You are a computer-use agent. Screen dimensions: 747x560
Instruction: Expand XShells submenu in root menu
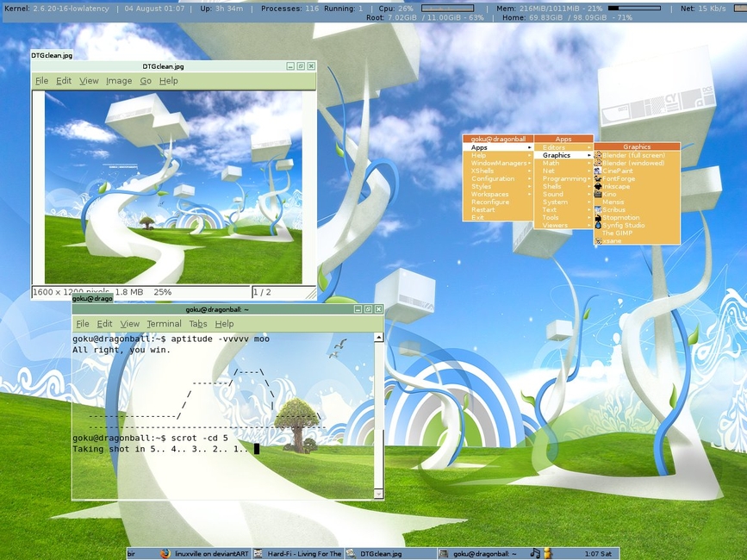pos(498,171)
